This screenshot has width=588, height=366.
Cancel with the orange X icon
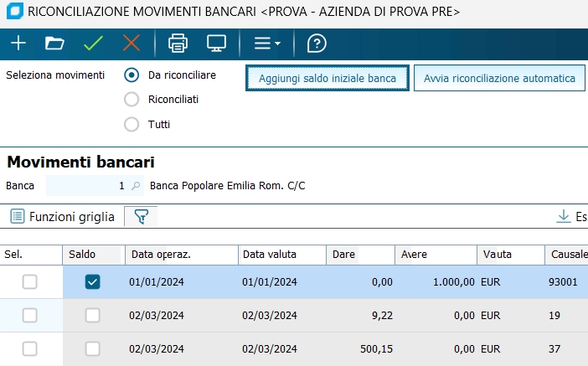[x=132, y=43]
